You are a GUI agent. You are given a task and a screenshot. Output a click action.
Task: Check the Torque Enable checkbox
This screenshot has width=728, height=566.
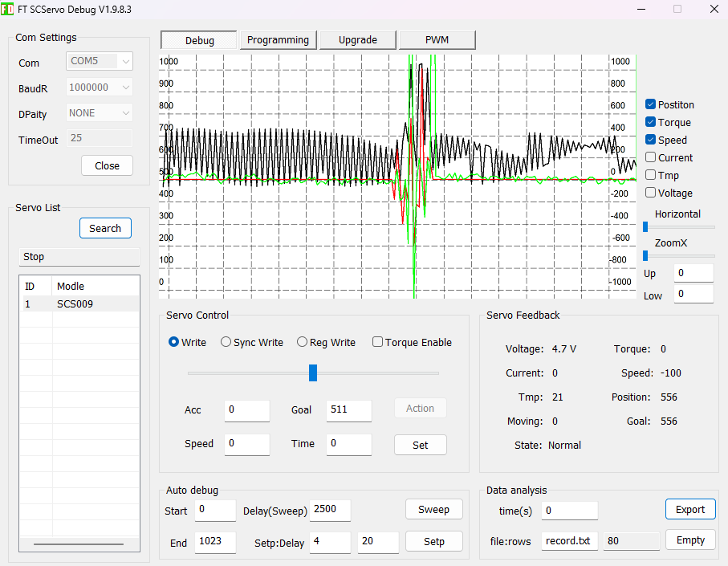(377, 342)
